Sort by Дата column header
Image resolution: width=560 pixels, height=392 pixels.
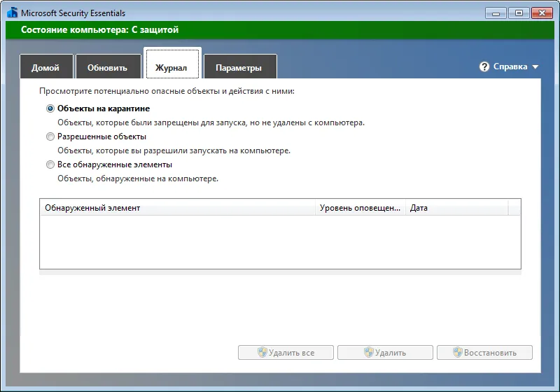457,208
